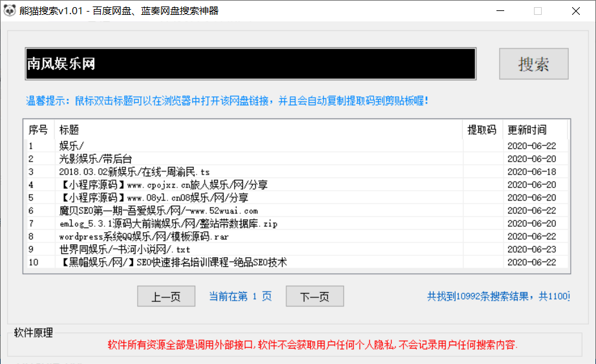Click the 软件原理 group label
Image resolution: width=596 pixels, height=364 pixels.
tap(34, 332)
